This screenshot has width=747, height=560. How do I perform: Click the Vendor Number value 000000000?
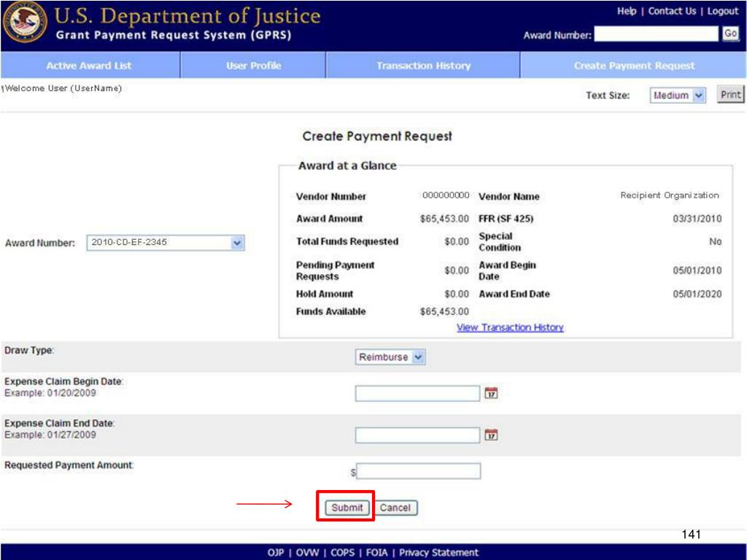click(446, 195)
